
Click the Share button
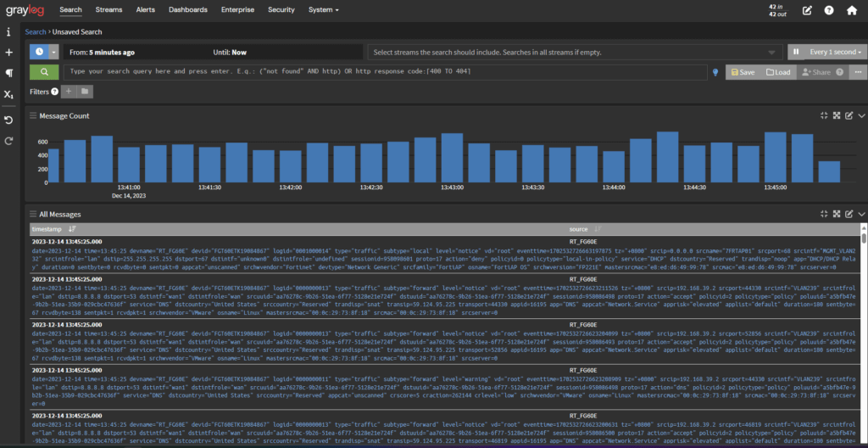pos(816,72)
